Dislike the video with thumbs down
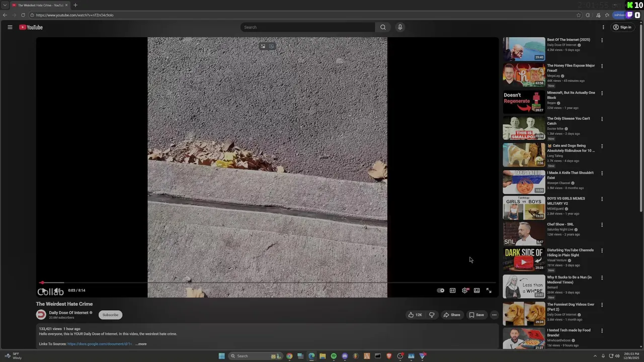This screenshot has height=362, width=644. [x=431, y=315]
